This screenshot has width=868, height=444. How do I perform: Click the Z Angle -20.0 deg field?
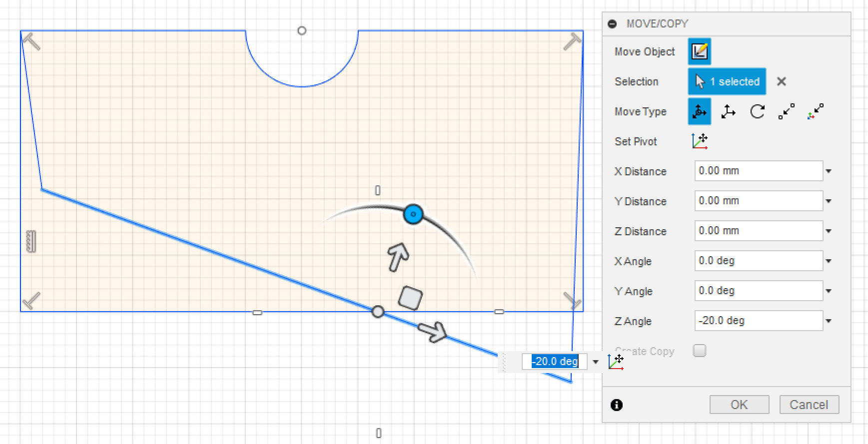(759, 321)
